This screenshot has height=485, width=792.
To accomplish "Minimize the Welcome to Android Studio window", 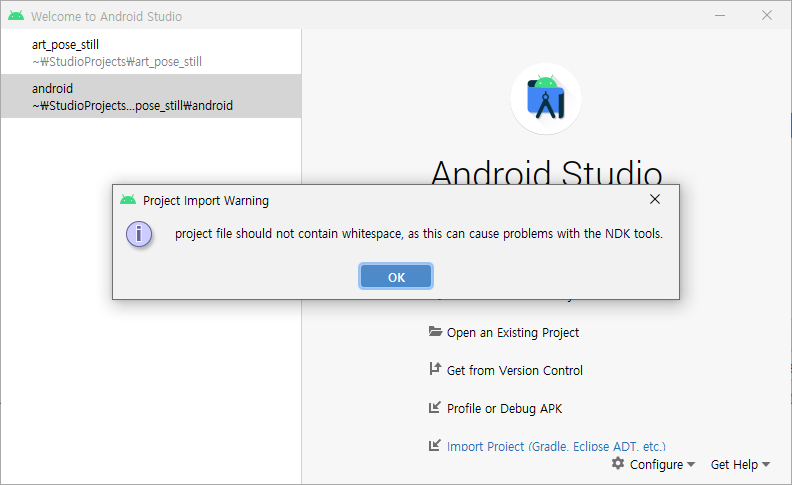I will (720, 16).
